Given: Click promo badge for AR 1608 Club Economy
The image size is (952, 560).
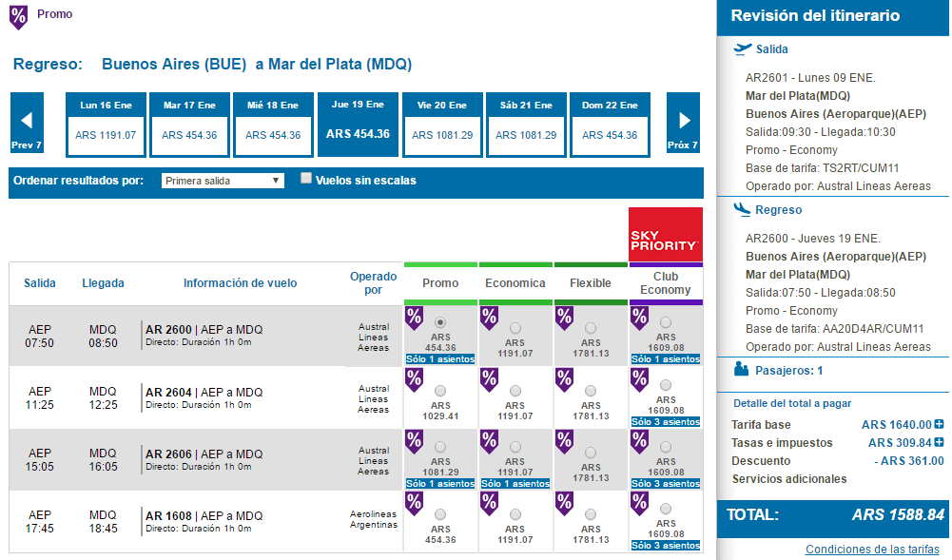Looking at the screenshot, I should click(639, 504).
